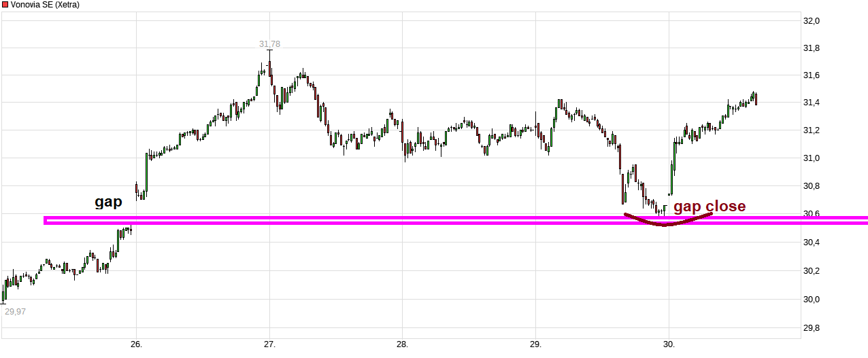Screen dimensions: 868x358
Task: Click the 31,0 price axis label
Action: (812, 158)
